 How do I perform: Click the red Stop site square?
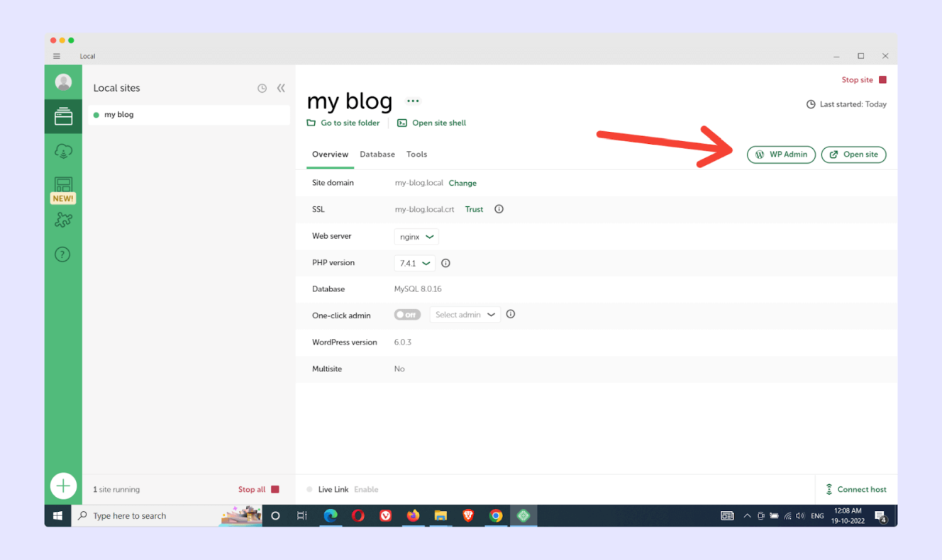tap(882, 80)
